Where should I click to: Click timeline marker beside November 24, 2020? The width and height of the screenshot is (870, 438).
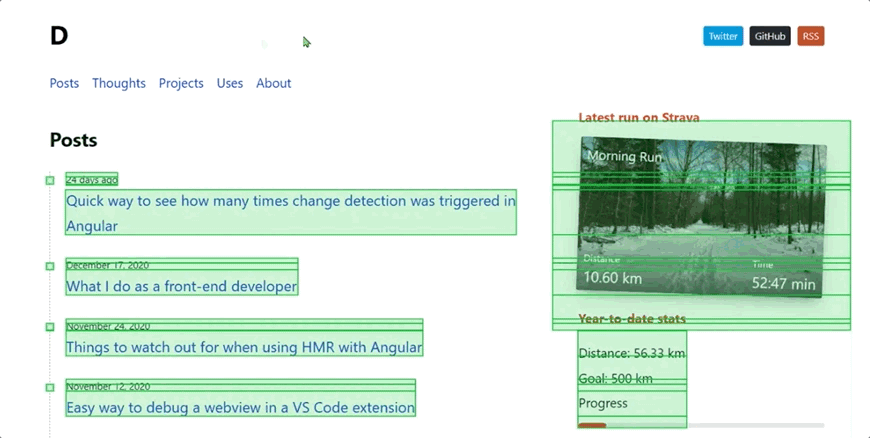coord(50,327)
